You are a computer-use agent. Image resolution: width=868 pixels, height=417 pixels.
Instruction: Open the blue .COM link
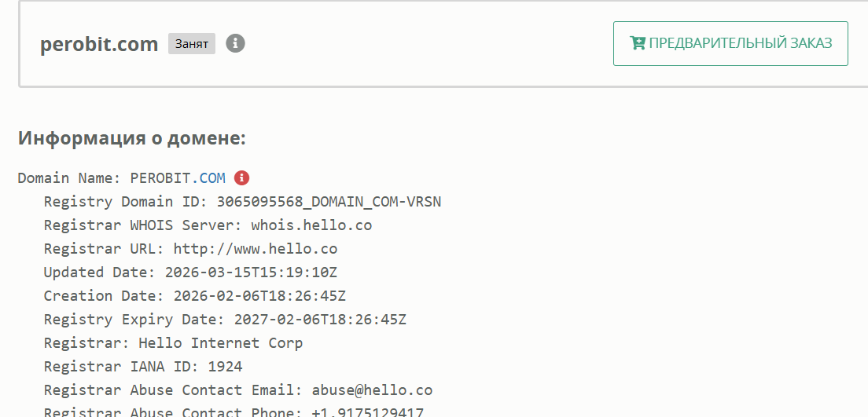(212, 178)
